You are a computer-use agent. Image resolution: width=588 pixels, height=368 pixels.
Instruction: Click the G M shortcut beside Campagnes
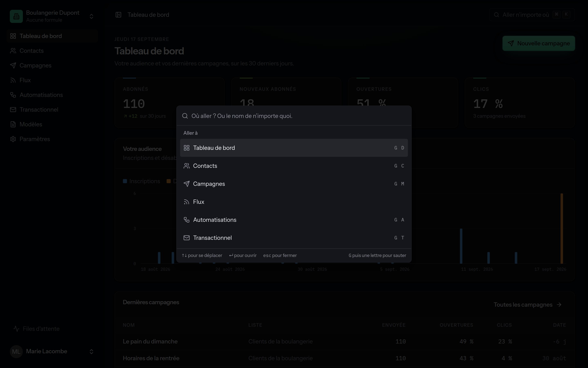coord(399,184)
